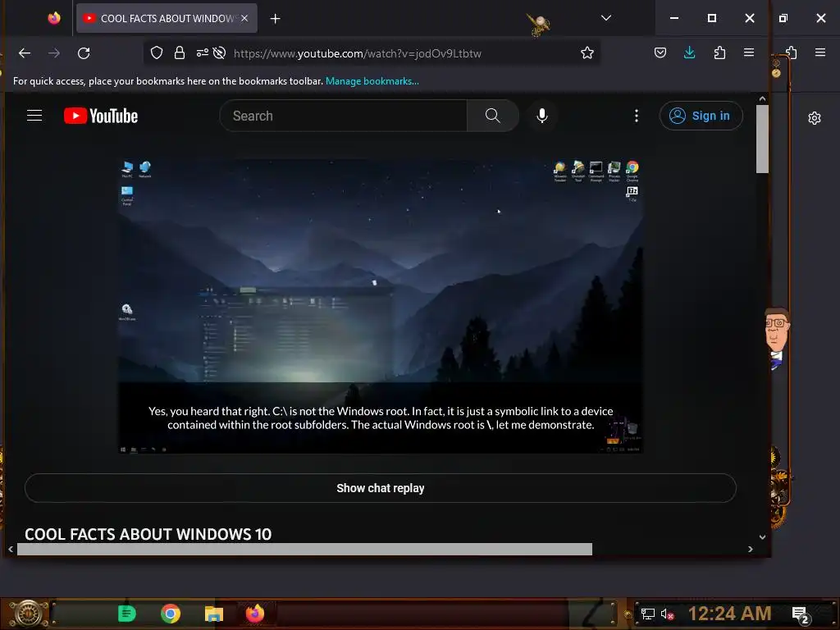List all tabs with the dropdown chevron
This screenshot has width=840, height=630.
606,18
